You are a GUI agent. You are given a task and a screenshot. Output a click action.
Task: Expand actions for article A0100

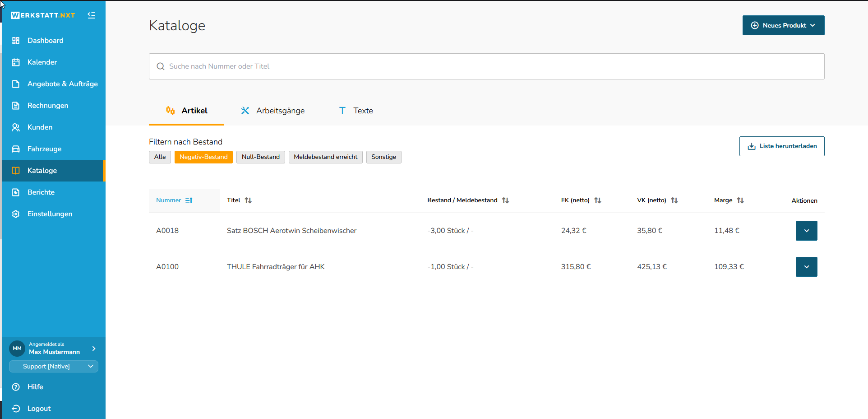pos(807,267)
